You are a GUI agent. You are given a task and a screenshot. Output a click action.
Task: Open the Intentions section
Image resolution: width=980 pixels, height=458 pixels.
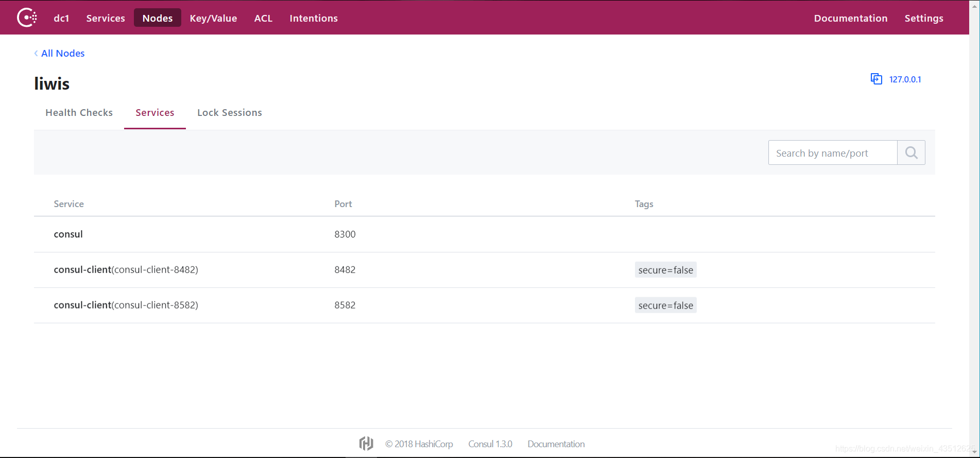pos(314,18)
